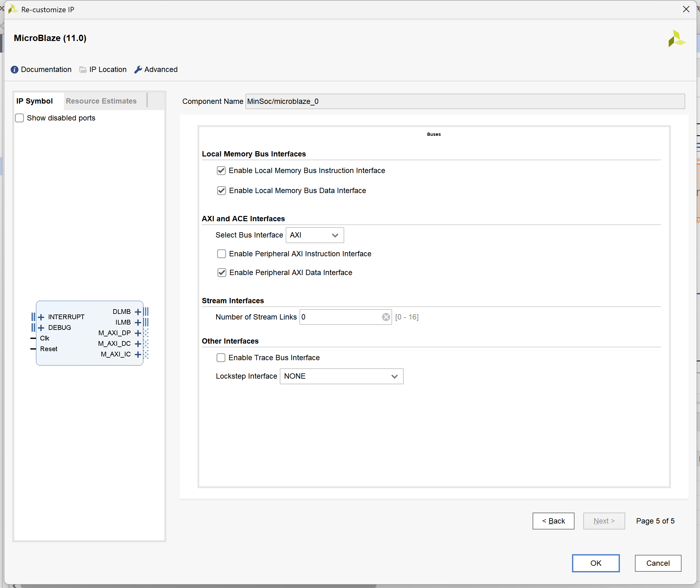This screenshot has width=700, height=588.
Task: Toggle Enable Local Memory Bus Instruction Interface
Action: 221,171
